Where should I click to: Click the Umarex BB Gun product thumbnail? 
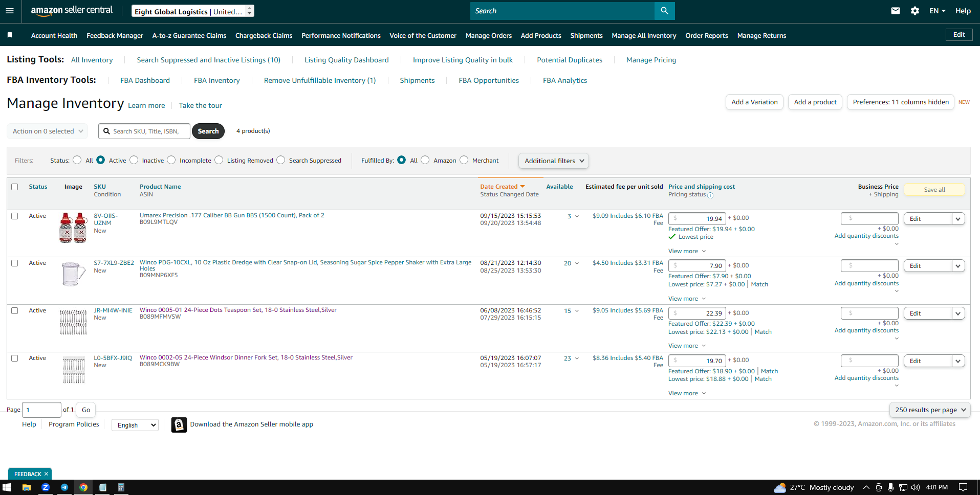(73, 228)
